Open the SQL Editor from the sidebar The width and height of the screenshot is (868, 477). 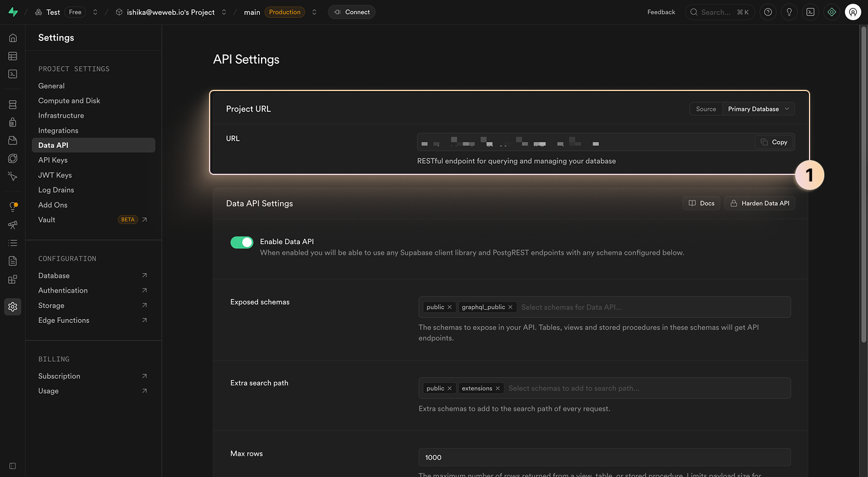(12, 73)
